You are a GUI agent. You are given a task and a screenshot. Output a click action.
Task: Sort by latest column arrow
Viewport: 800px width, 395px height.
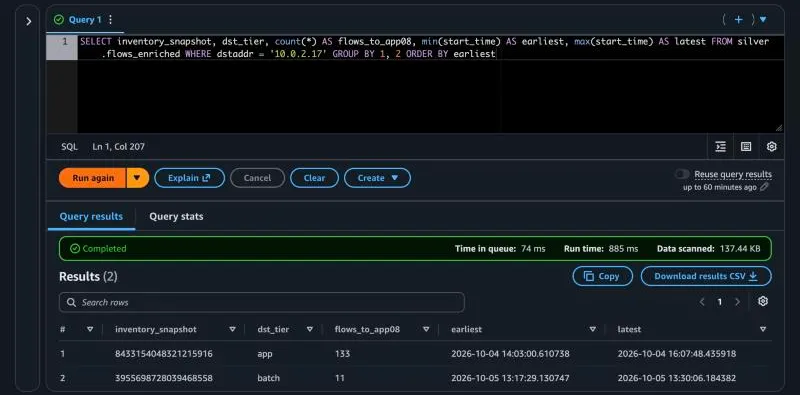click(763, 329)
